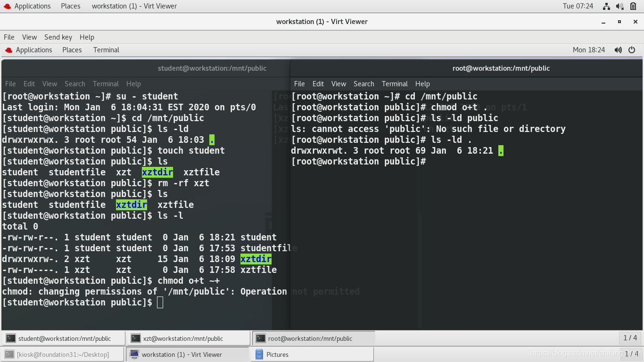Click the host volume icon
This screenshot has width=644, height=362.
click(x=620, y=6)
